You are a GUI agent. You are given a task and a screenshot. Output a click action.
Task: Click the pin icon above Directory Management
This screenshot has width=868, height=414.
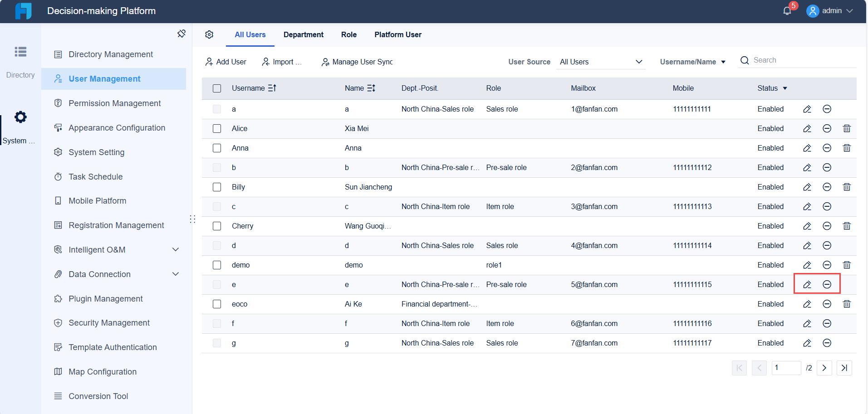[181, 33]
